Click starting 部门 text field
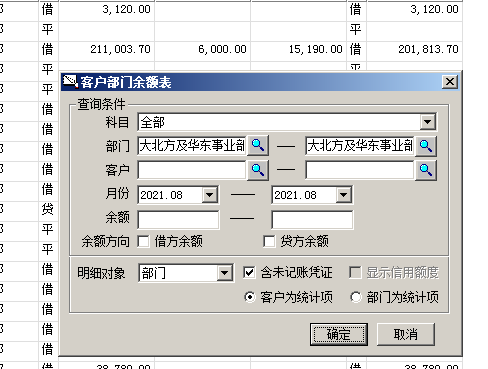This screenshot has height=369, width=488. (x=192, y=146)
